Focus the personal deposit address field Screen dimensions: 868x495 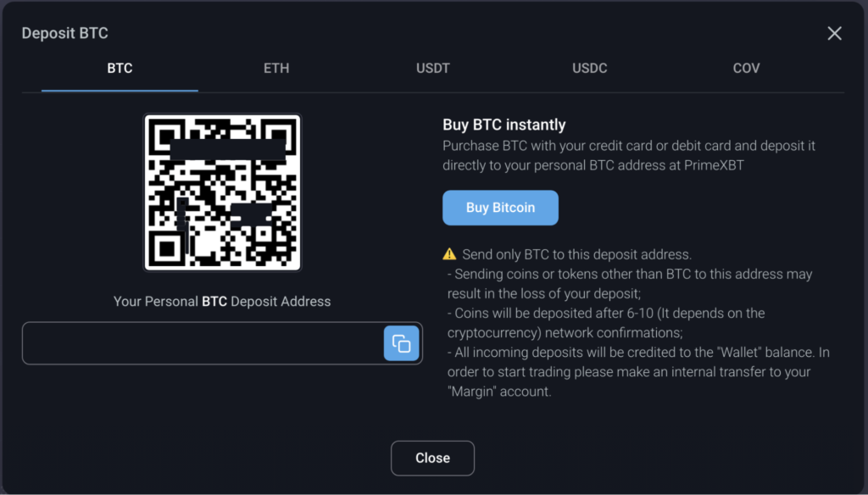click(203, 343)
